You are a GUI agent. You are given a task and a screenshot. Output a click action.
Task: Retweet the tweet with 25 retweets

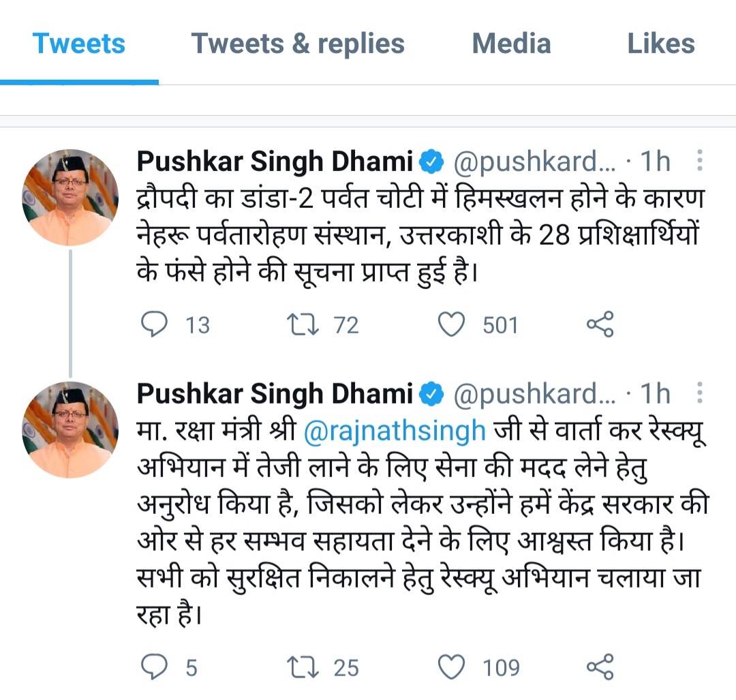(x=303, y=667)
